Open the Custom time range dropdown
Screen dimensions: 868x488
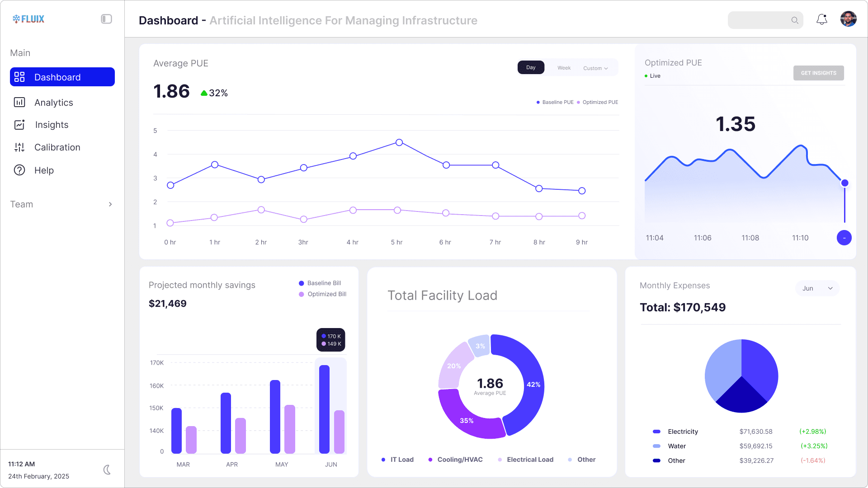595,68
